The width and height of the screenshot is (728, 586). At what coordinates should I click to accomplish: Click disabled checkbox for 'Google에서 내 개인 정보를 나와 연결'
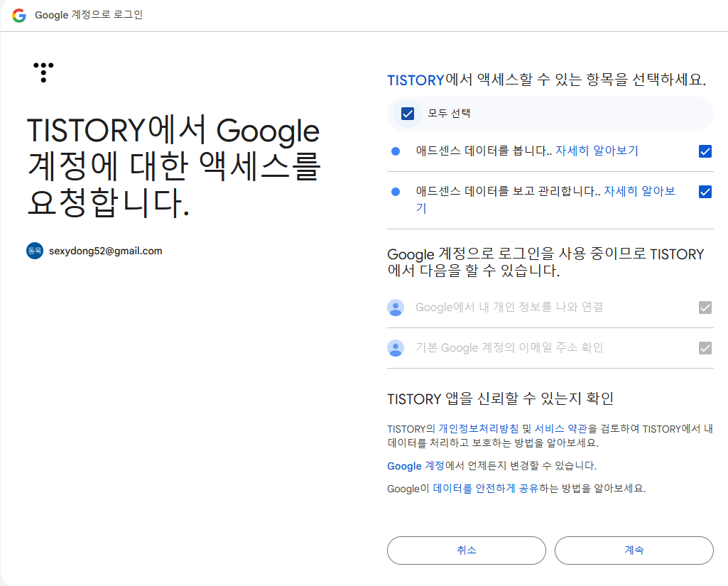point(705,308)
